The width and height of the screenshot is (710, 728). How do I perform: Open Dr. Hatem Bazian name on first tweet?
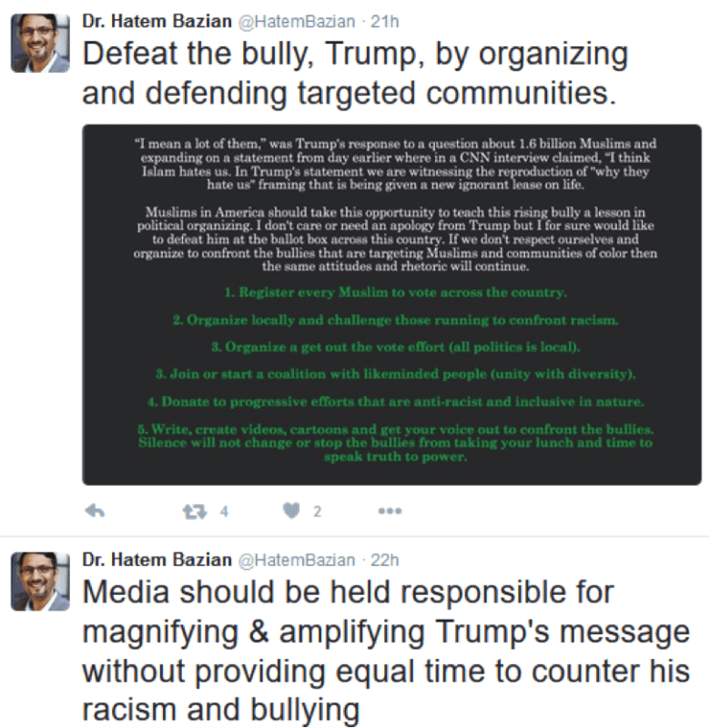(x=157, y=21)
